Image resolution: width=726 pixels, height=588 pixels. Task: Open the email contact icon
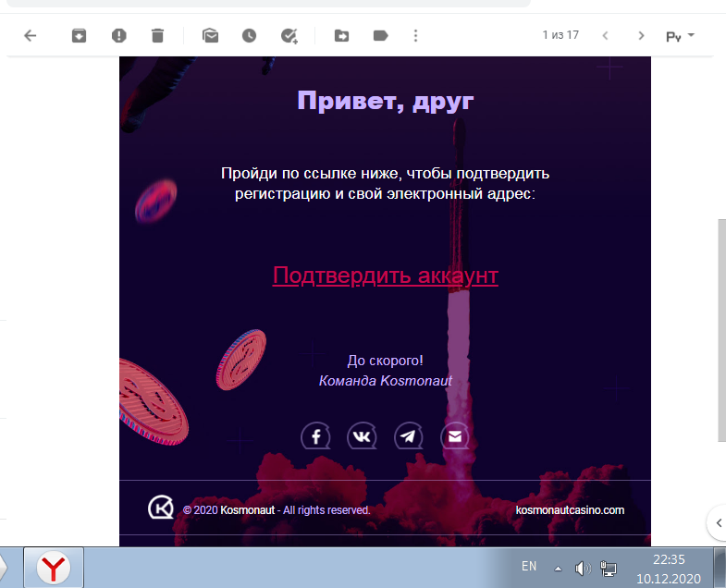coord(455,436)
